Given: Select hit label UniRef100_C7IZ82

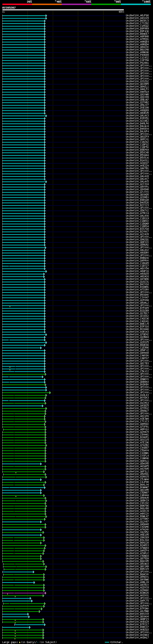Looking at the screenshot, I should pos(137,23).
